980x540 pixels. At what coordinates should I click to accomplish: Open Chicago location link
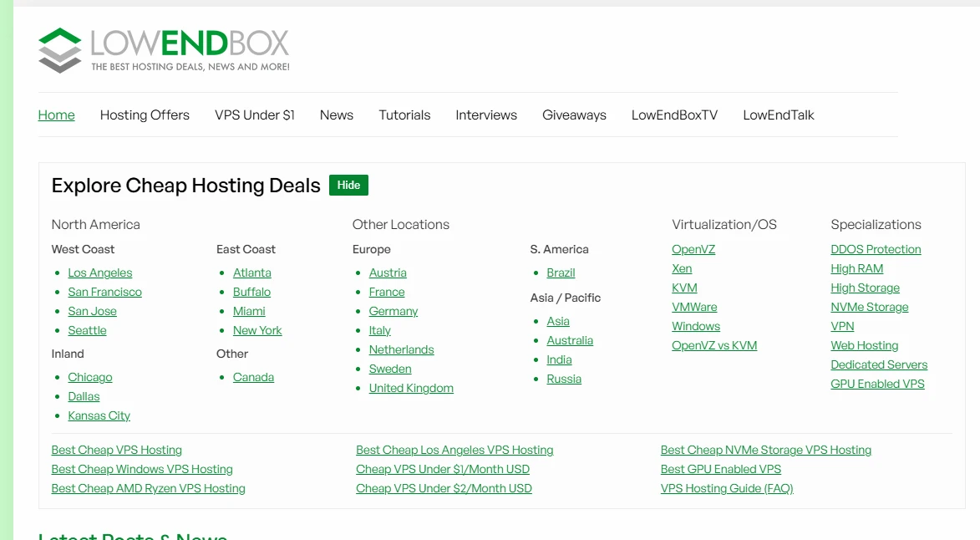[90, 377]
